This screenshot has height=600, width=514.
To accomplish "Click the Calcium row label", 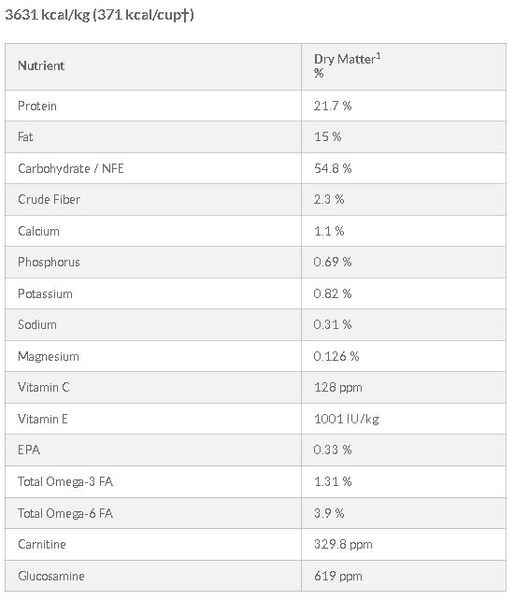I will 39,232.
